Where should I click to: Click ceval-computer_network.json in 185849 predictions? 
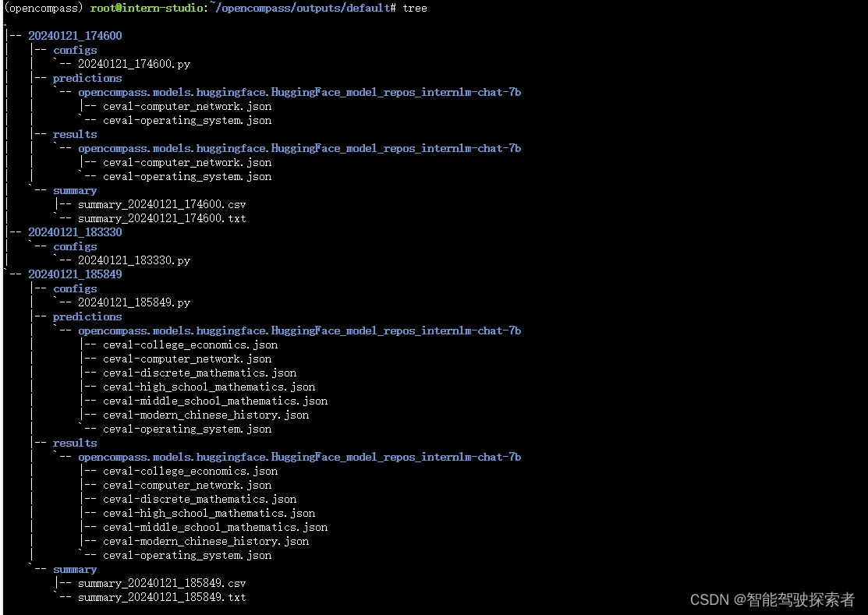click(x=187, y=359)
